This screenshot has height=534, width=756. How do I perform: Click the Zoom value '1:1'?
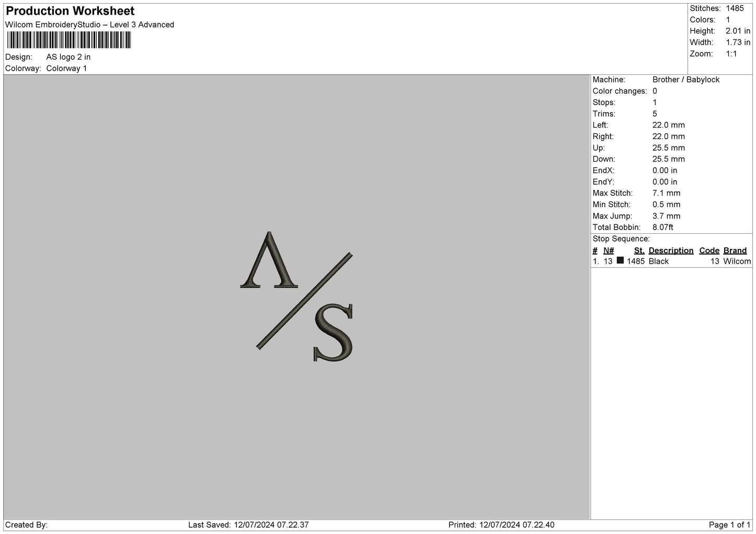point(731,54)
